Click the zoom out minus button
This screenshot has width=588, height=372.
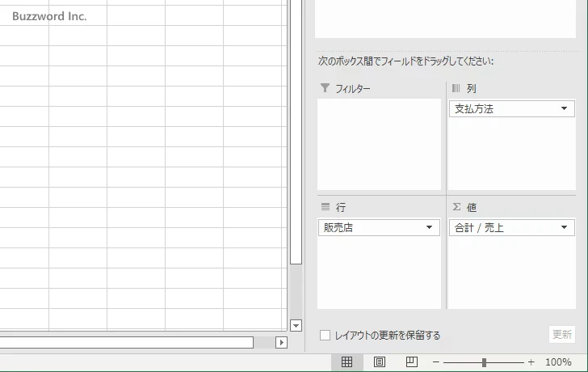(x=436, y=362)
